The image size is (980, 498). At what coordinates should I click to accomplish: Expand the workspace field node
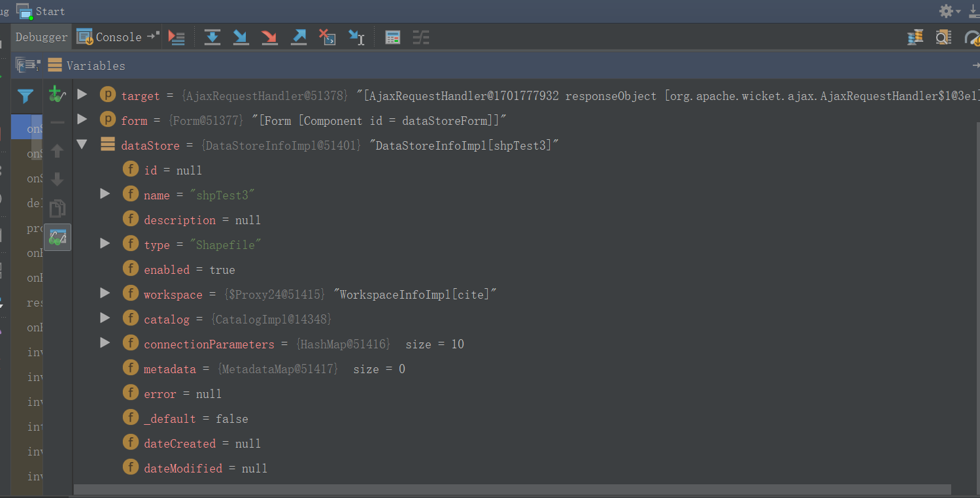(x=105, y=293)
